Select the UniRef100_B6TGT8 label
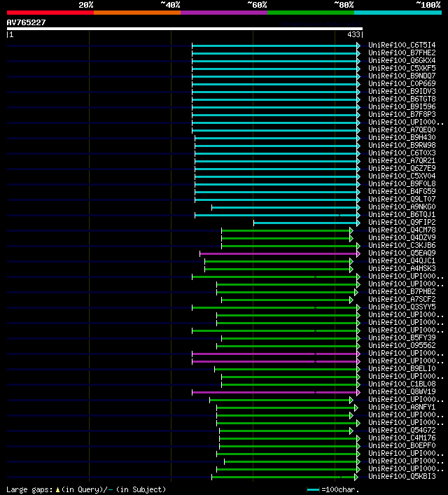Screen dimensions: 448x495 (x=402, y=99)
